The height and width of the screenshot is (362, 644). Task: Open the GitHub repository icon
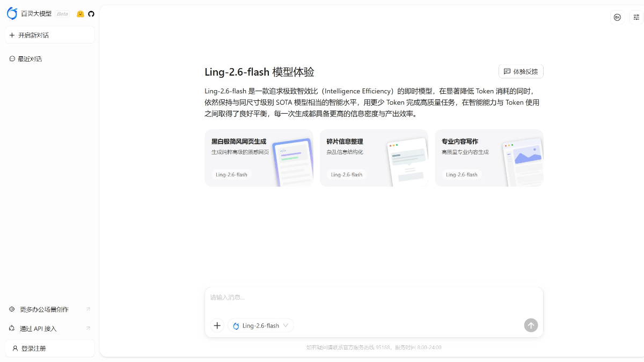coord(91,14)
